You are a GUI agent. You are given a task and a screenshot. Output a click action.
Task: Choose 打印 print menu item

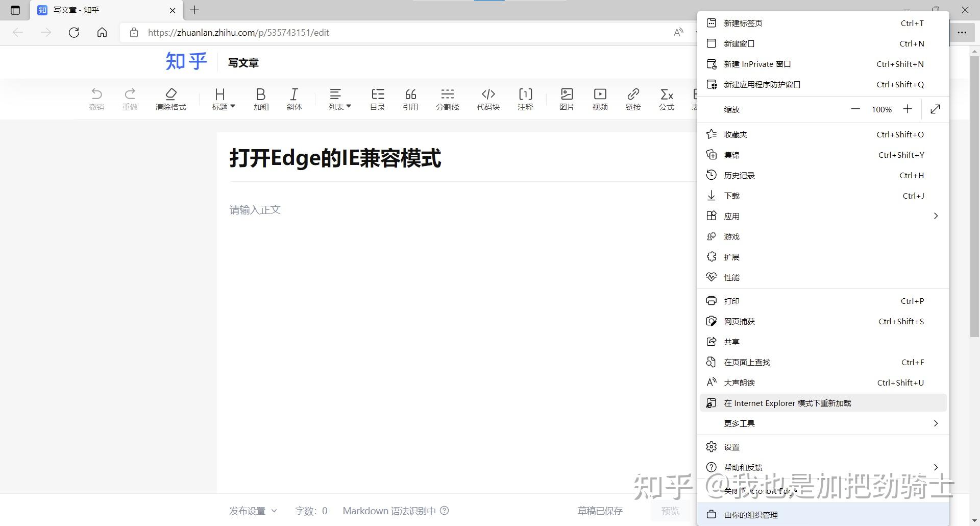point(823,301)
